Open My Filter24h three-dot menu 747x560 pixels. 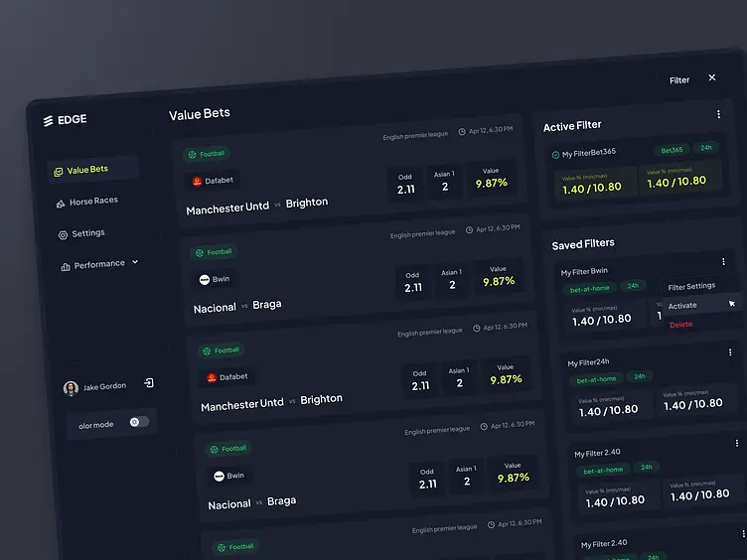click(730, 352)
